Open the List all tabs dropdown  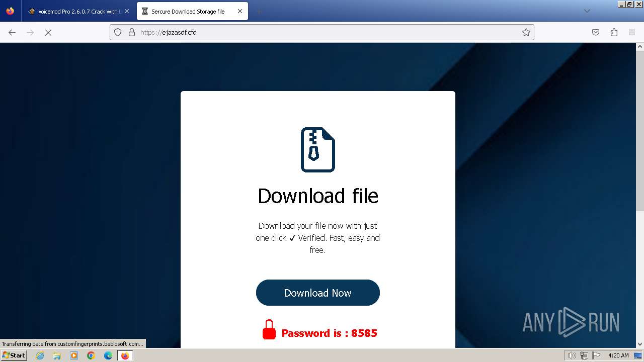pos(587,11)
